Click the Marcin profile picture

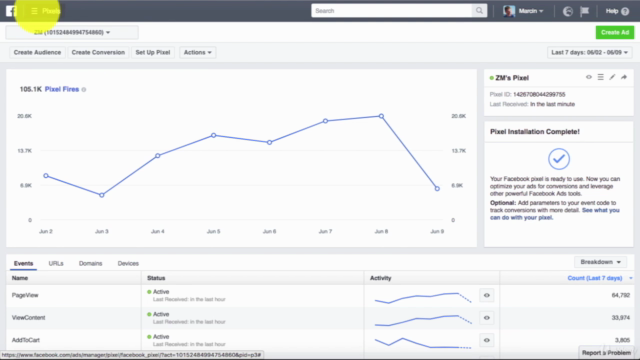pyautogui.click(x=509, y=11)
